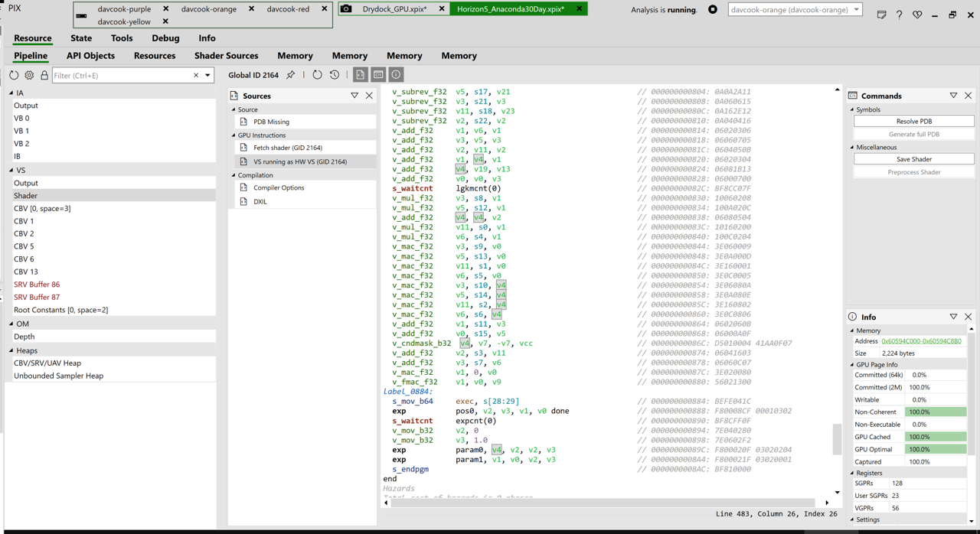Close the Commands panel

[969, 96]
